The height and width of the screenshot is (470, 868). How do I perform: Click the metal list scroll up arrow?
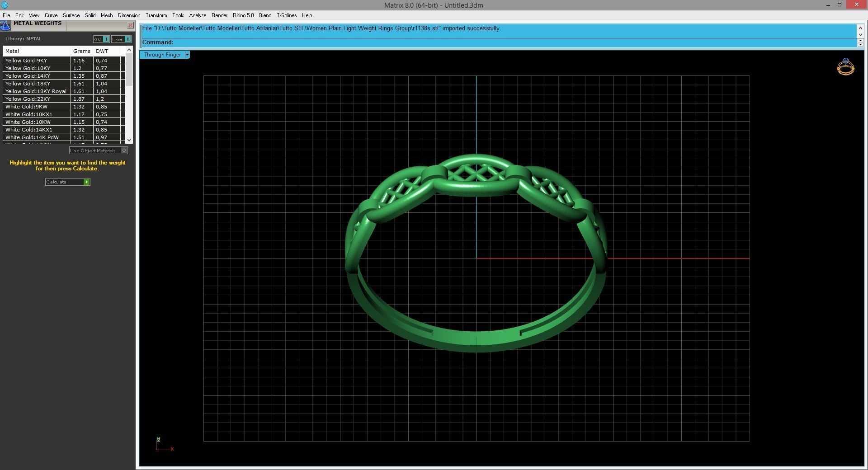(129, 50)
